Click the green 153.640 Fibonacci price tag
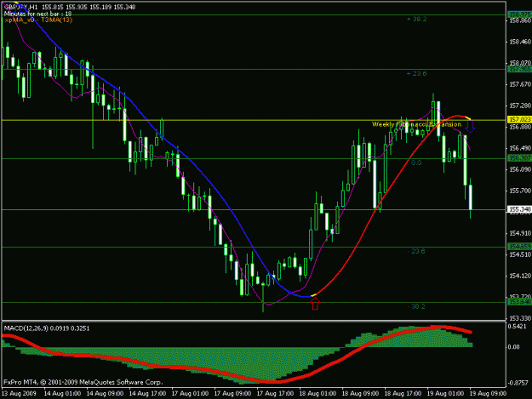Image resolution: width=532 pixels, height=399 pixels. coord(519,302)
